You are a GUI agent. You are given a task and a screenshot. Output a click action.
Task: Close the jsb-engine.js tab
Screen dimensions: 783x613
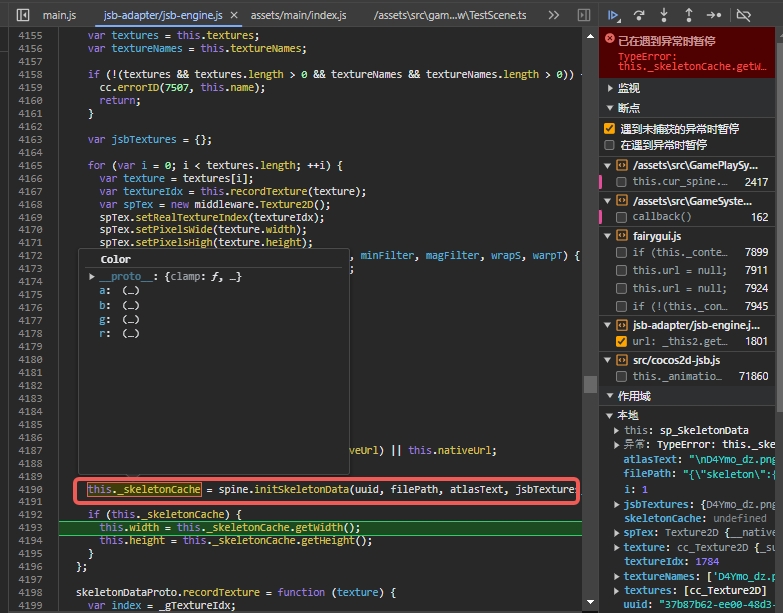click(232, 16)
